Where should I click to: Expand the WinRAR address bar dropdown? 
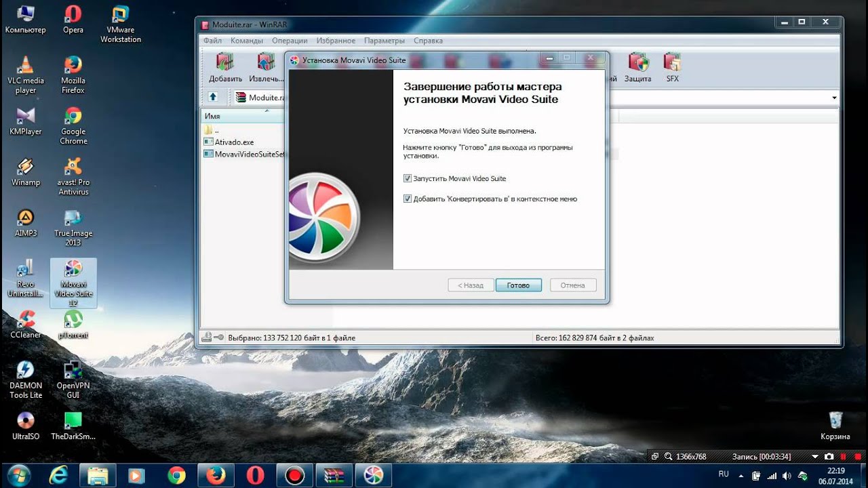click(x=834, y=98)
